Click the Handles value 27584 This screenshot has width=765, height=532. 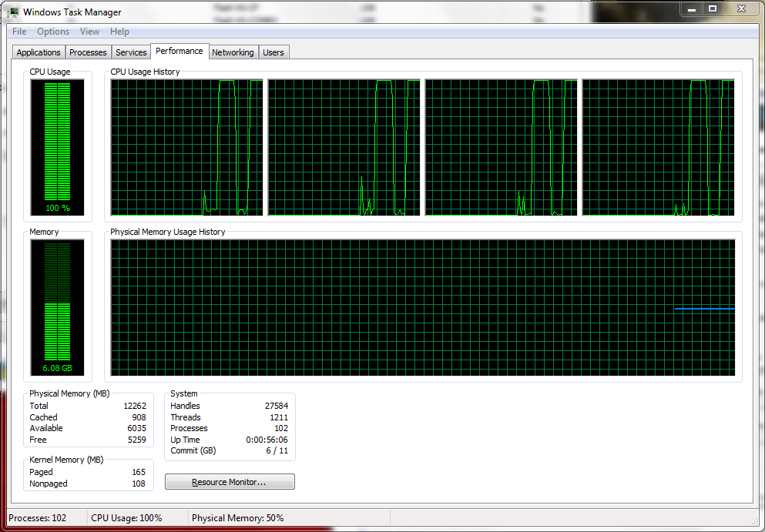click(277, 406)
